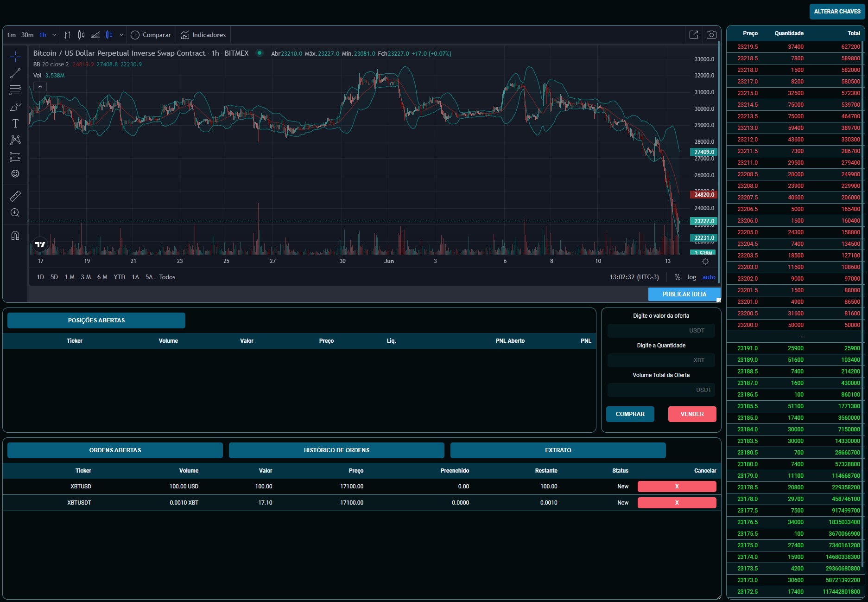This screenshot has width=868, height=602.
Task: Select bid price 23191.0 in order book
Action: coord(748,348)
